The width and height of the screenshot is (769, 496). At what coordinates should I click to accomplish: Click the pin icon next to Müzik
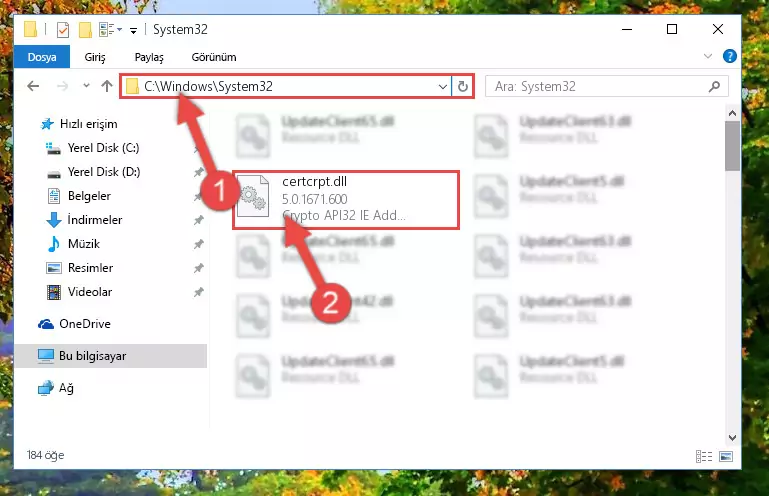(198, 244)
